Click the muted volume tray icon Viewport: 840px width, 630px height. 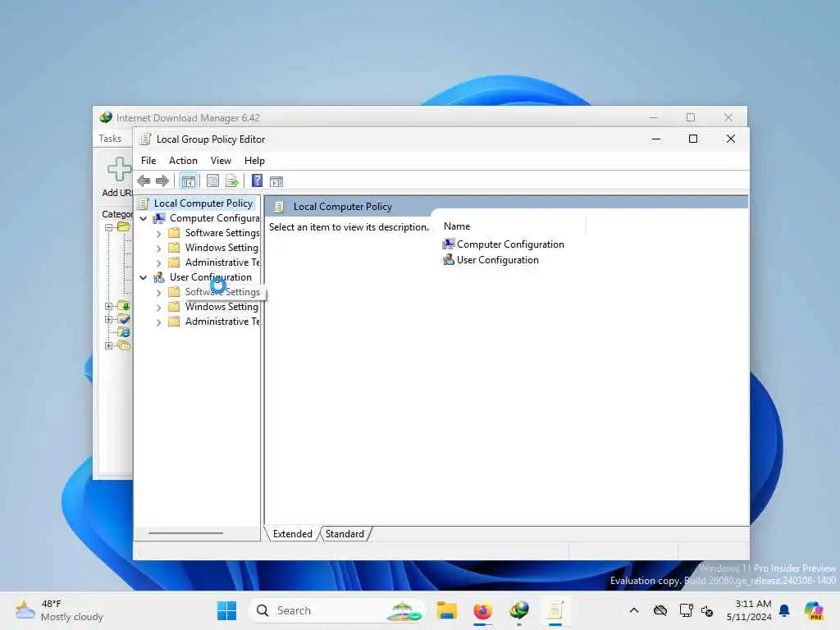point(707,610)
